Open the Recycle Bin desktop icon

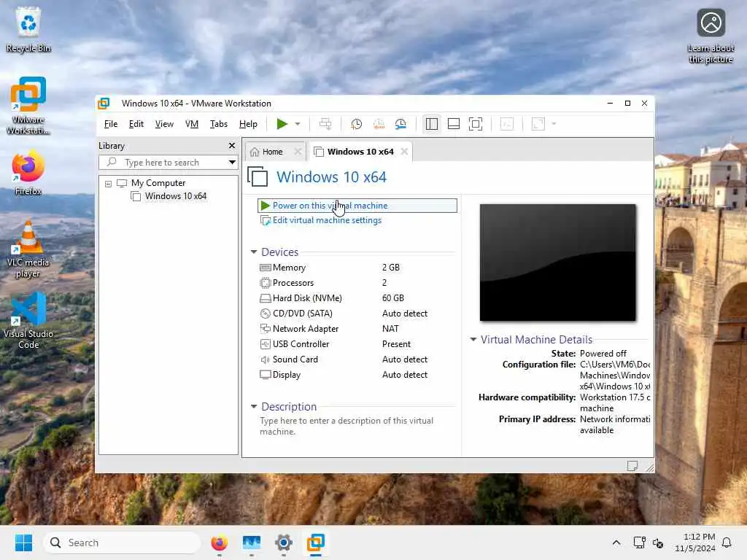tap(28, 29)
